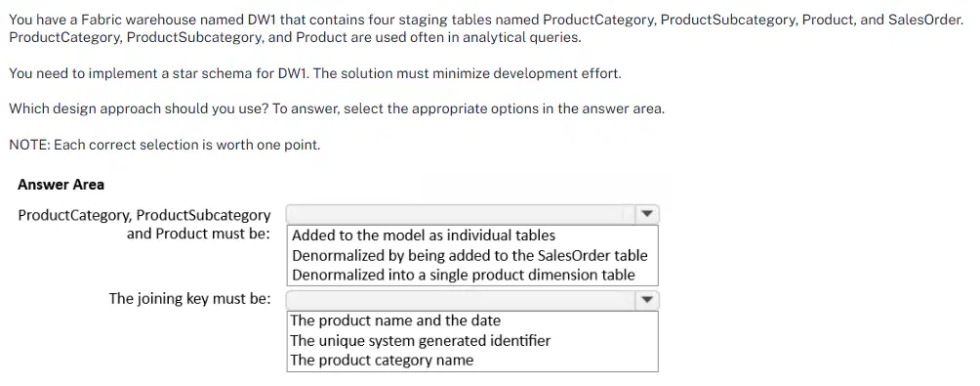Screen dimensions: 980x386
Task: Open the joining key combo box field
Action: pyautogui.click(x=472, y=300)
